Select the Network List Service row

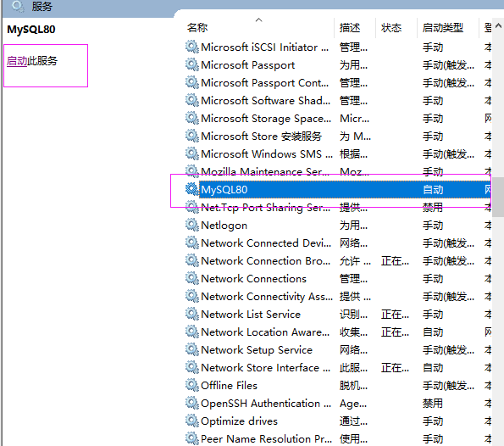click(337, 314)
